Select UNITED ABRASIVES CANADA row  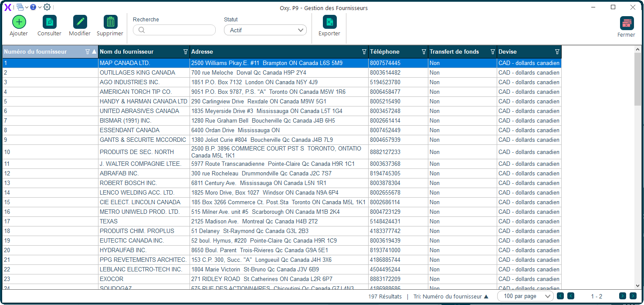281,111
